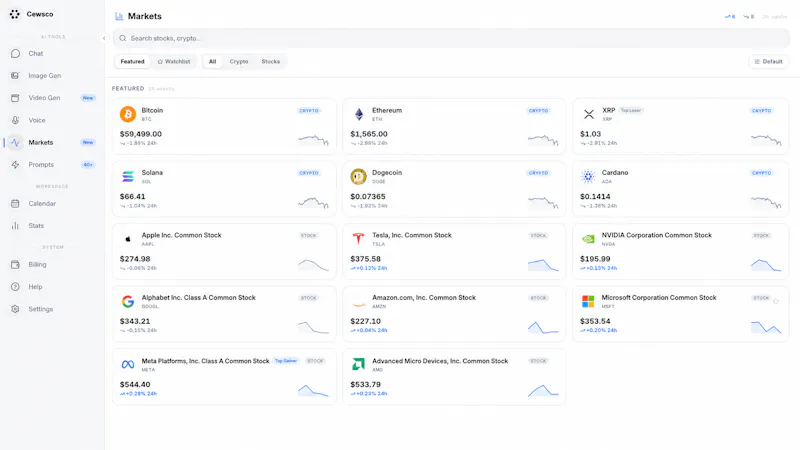Screen dimensions: 800x450
Task: Open the Chat tool in sidebar
Action: coord(51,54)
